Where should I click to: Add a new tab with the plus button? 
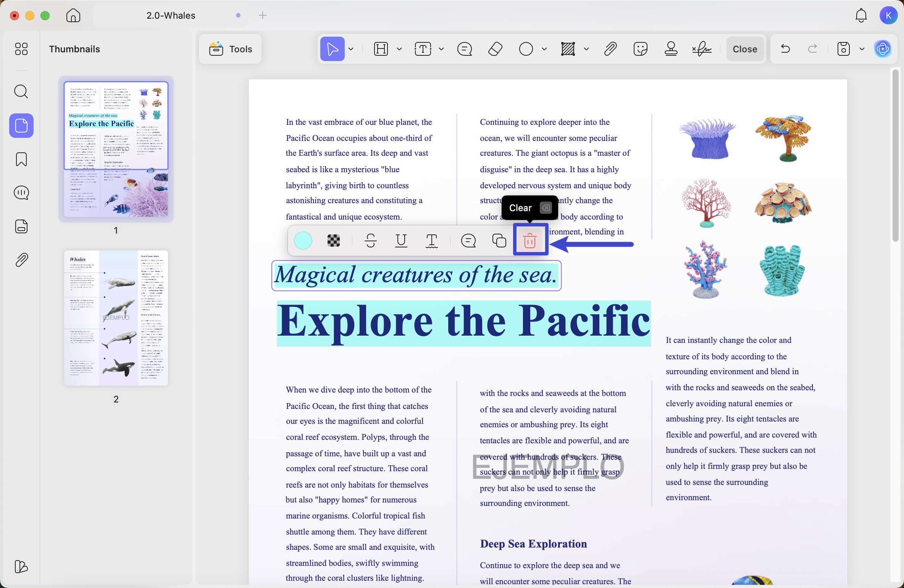263,15
